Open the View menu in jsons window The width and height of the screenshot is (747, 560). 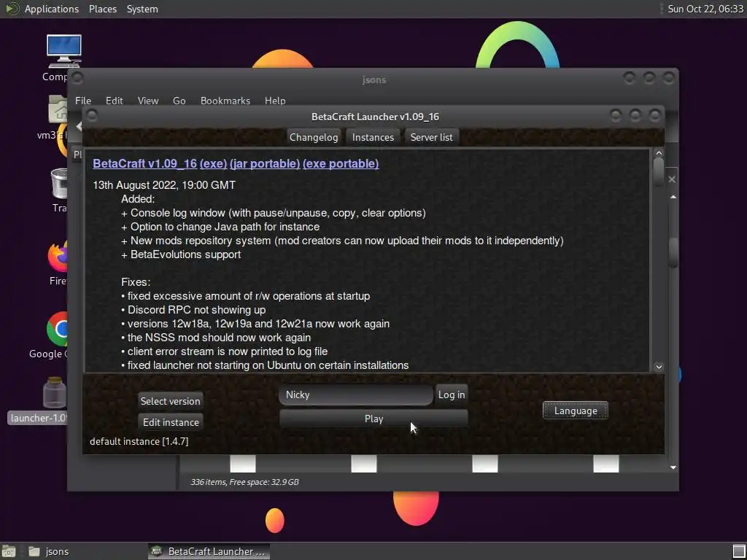(x=147, y=101)
